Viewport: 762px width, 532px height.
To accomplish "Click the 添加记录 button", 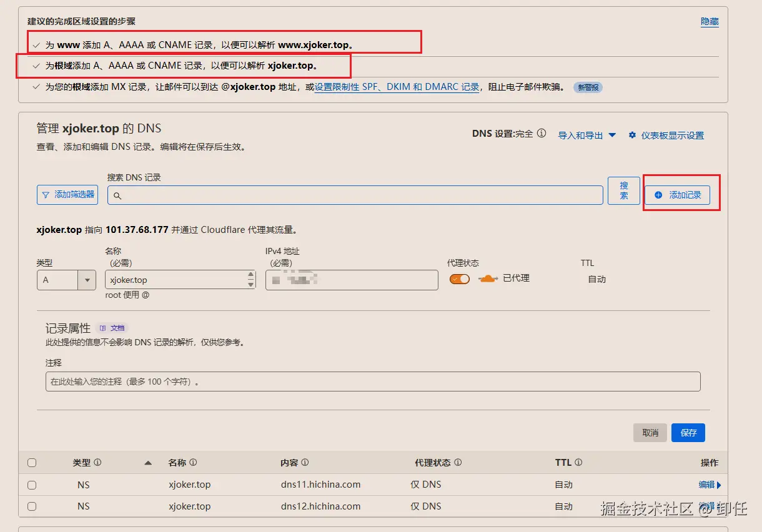I will [x=677, y=195].
